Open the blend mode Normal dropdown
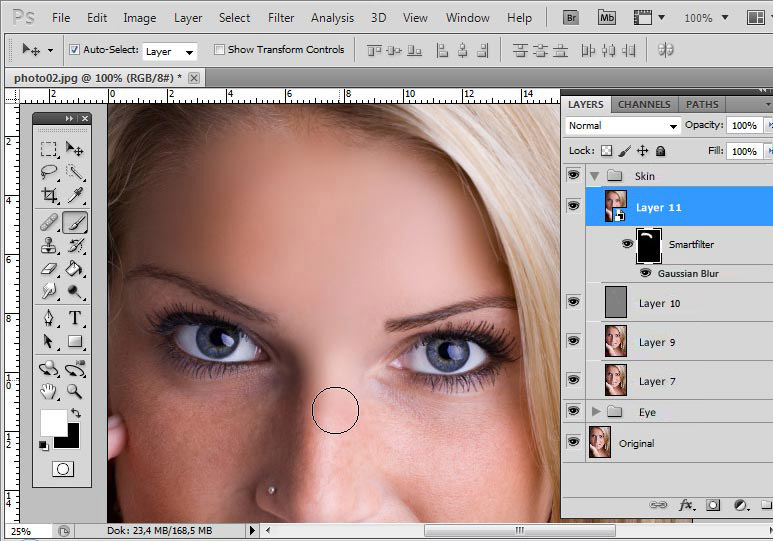This screenshot has height=541, width=773. point(622,126)
